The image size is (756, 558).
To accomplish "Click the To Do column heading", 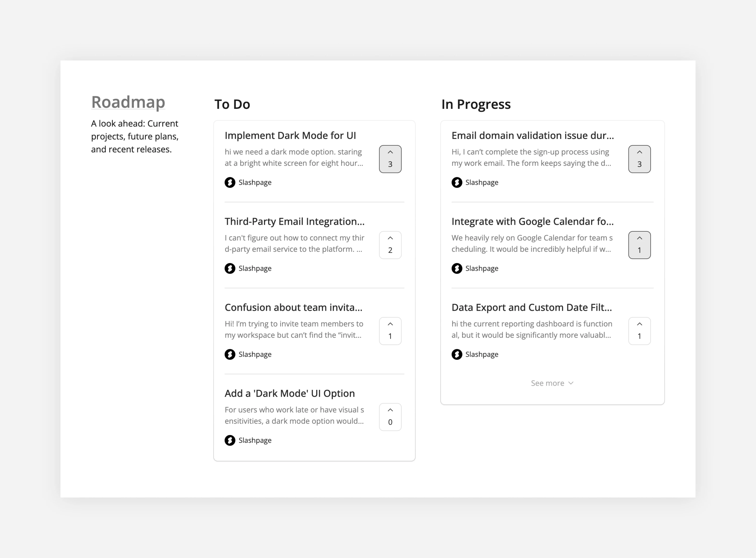I will click(x=232, y=104).
